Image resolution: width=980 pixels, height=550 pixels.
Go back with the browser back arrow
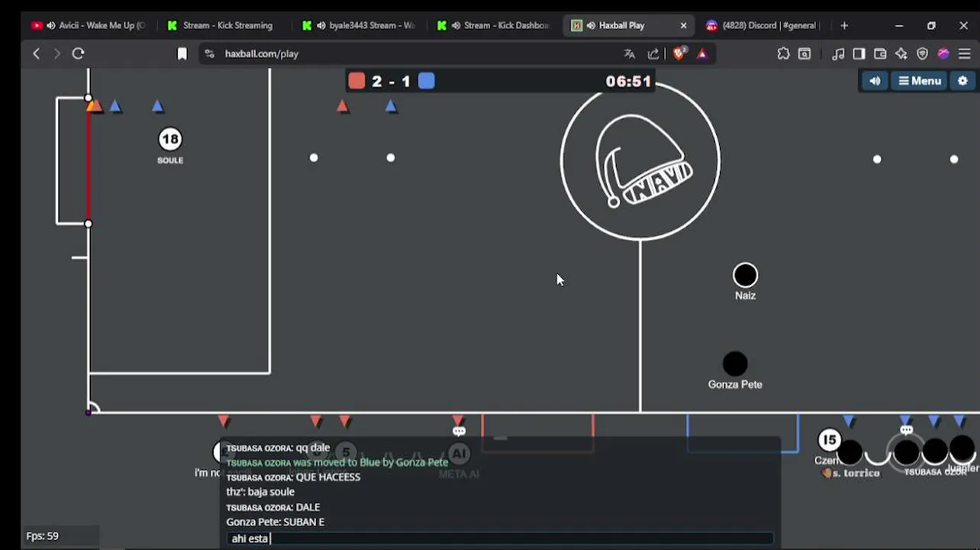point(36,53)
